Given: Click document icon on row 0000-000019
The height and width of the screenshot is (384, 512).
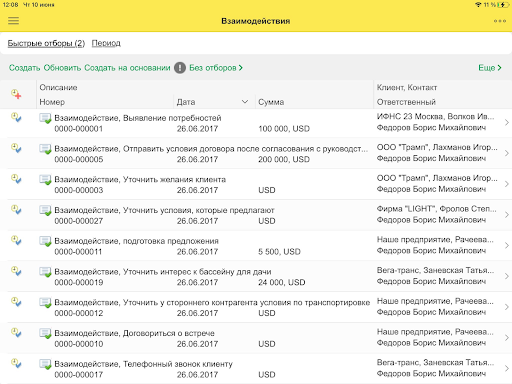Looking at the screenshot, I should pyautogui.click(x=45, y=272).
